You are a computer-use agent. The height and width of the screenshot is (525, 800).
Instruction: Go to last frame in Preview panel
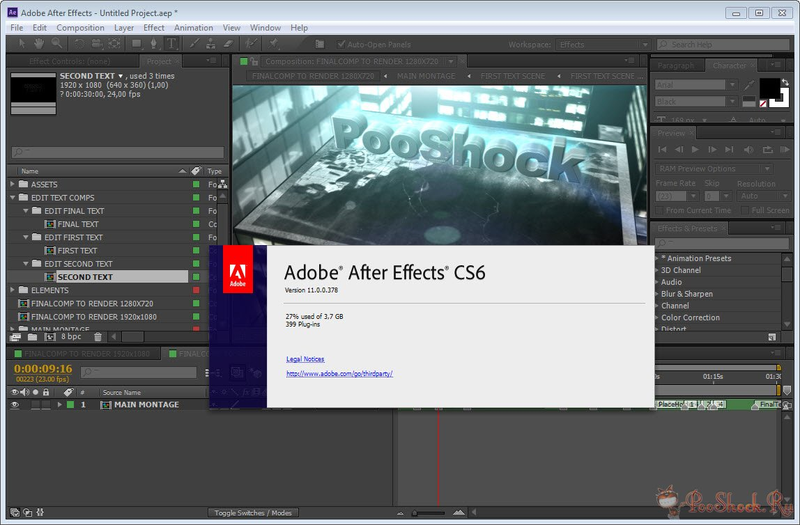(729, 149)
